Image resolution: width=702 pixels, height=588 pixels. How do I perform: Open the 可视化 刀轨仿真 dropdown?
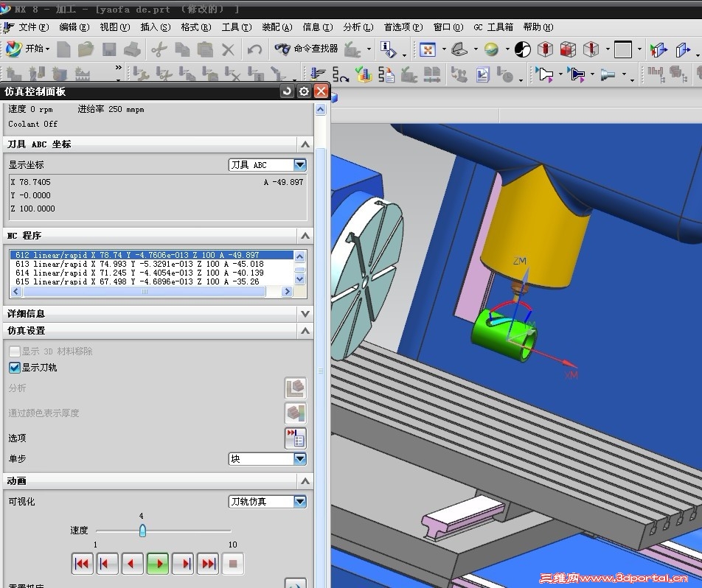point(267,502)
